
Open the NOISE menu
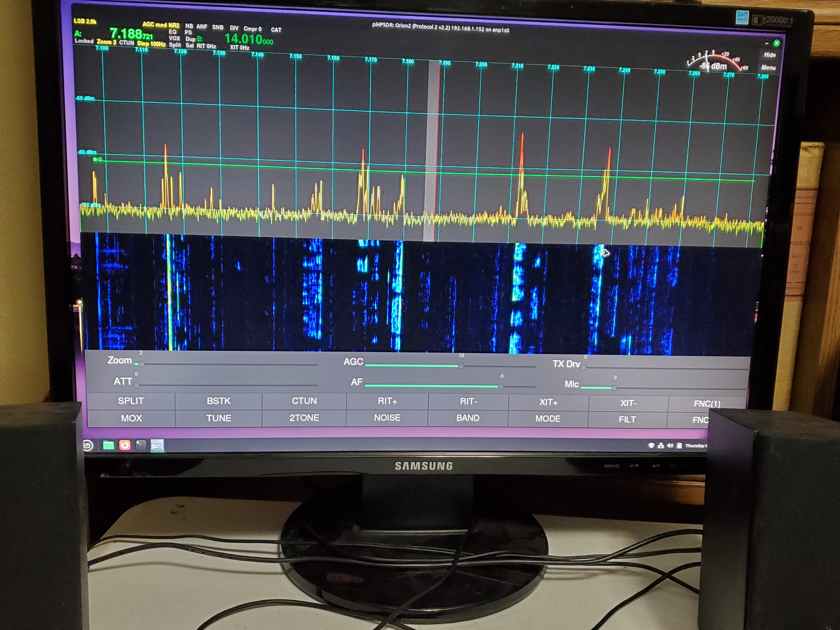[387, 417]
